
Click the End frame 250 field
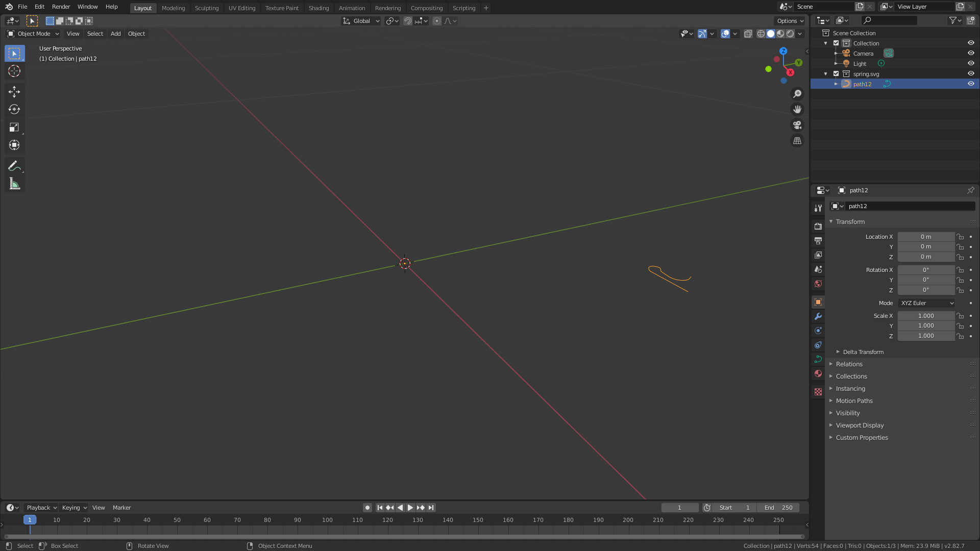click(778, 508)
